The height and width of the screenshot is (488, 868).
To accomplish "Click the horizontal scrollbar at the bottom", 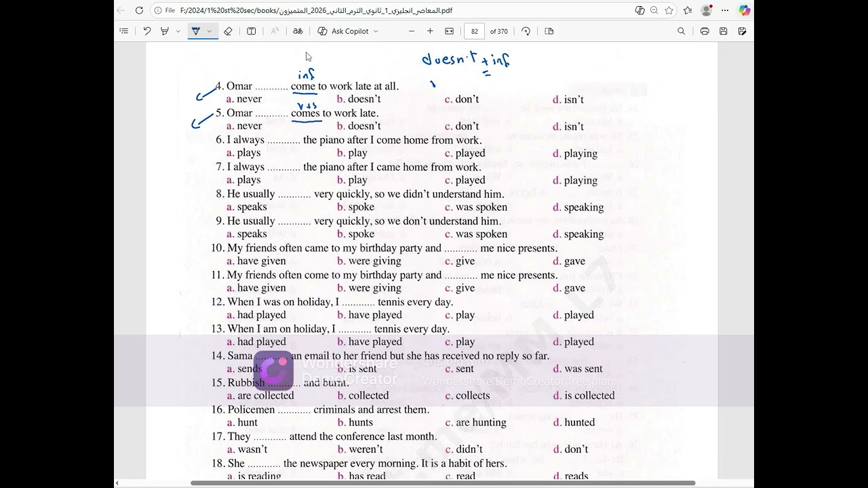I will (x=443, y=483).
